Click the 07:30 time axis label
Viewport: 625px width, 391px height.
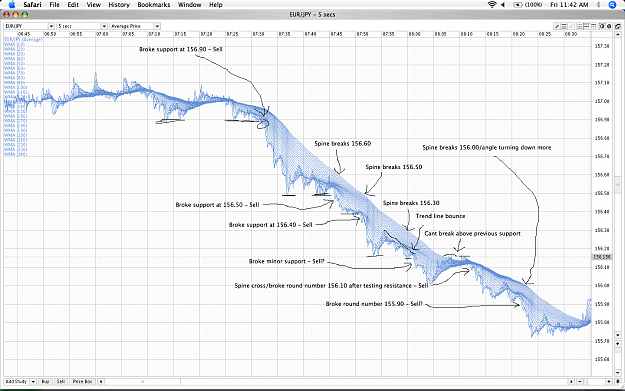[x=258, y=34]
